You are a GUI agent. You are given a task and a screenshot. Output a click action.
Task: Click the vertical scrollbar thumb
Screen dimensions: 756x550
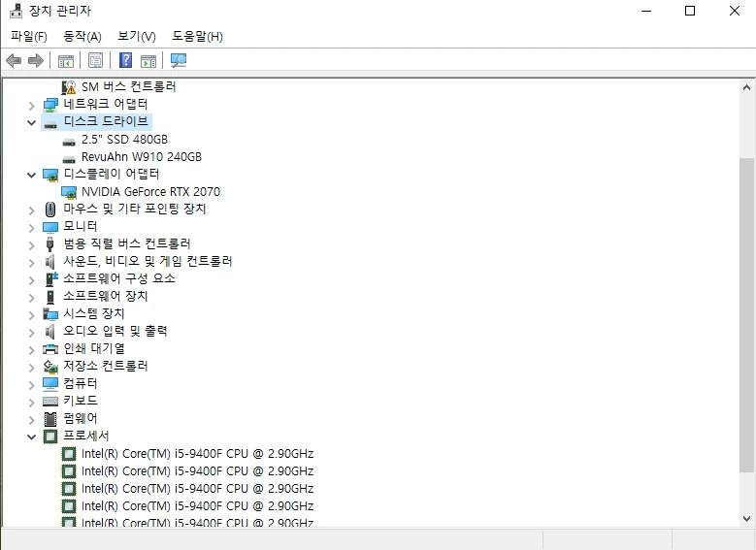pos(746,314)
